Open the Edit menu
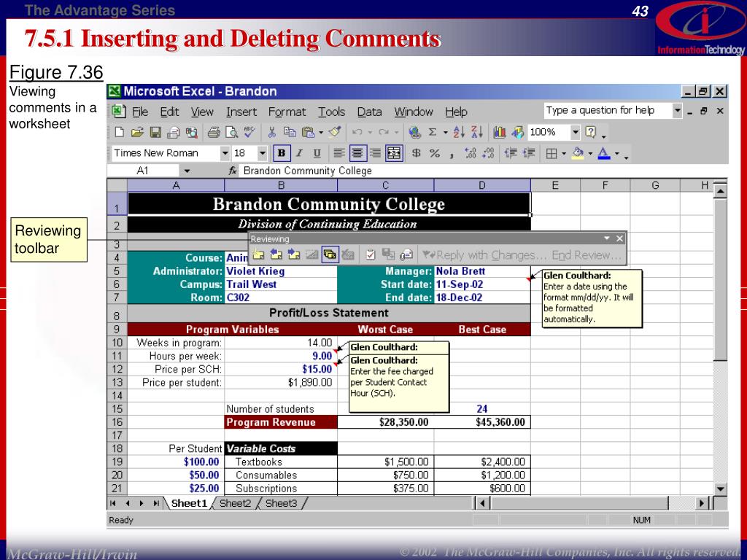Image resolution: width=747 pixels, height=560 pixels. tap(169, 112)
